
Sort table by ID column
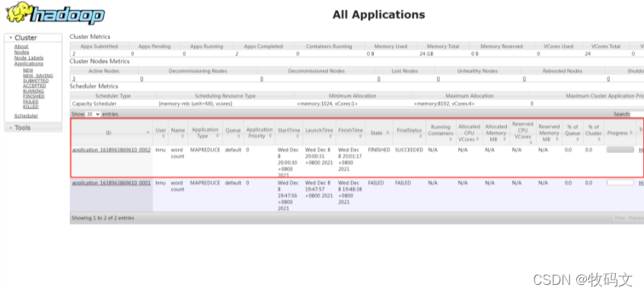(112, 133)
